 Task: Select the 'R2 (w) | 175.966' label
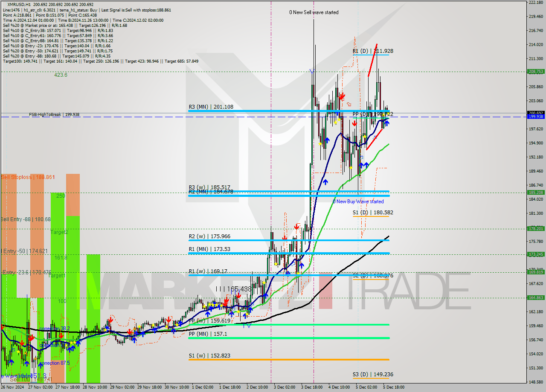point(209,236)
